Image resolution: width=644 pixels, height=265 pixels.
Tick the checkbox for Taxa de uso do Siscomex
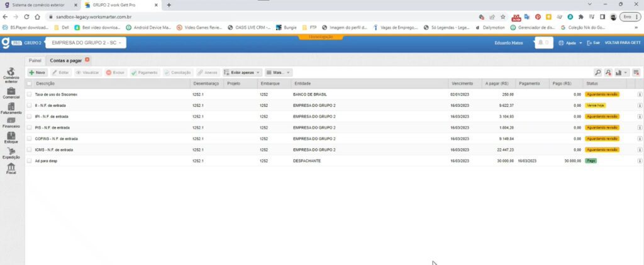[29, 94]
